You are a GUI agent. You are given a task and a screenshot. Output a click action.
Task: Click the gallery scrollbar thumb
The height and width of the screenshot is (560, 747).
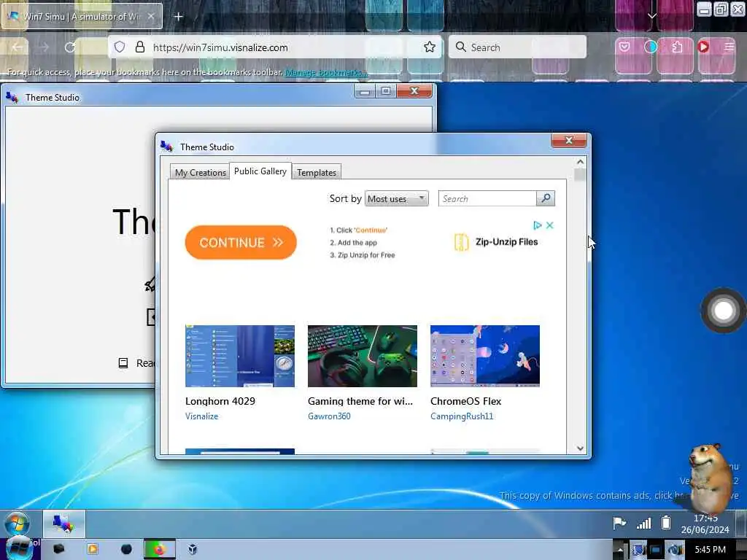[x=580, y=175]
